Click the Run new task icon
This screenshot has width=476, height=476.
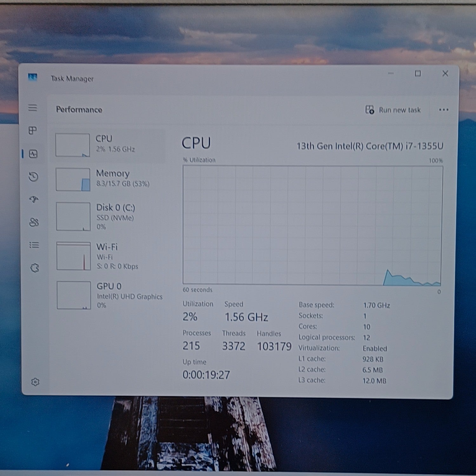tap(369, 110)
